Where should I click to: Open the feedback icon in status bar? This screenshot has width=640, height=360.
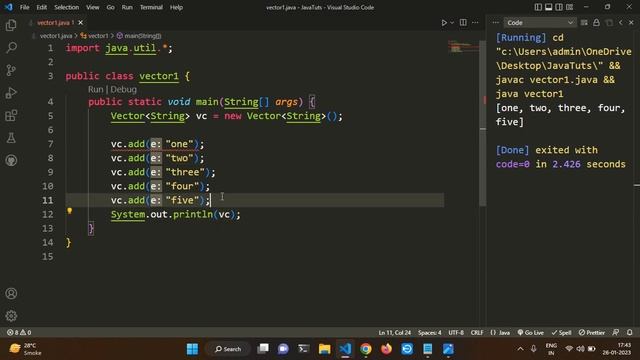click(x=616, y=333)
